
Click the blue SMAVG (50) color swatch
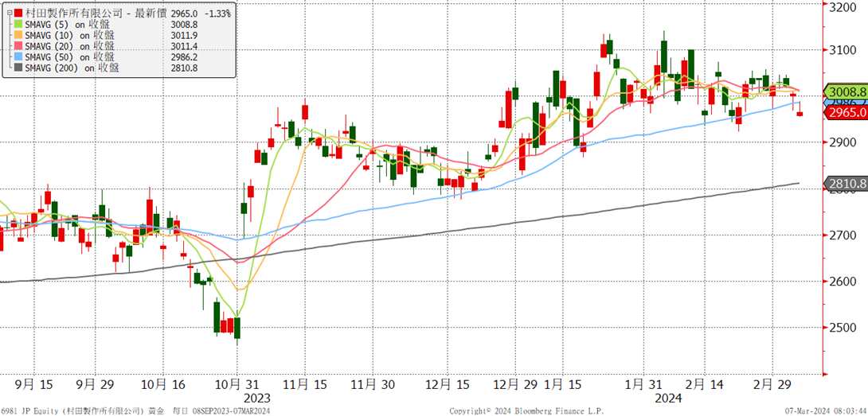(19, 57)
